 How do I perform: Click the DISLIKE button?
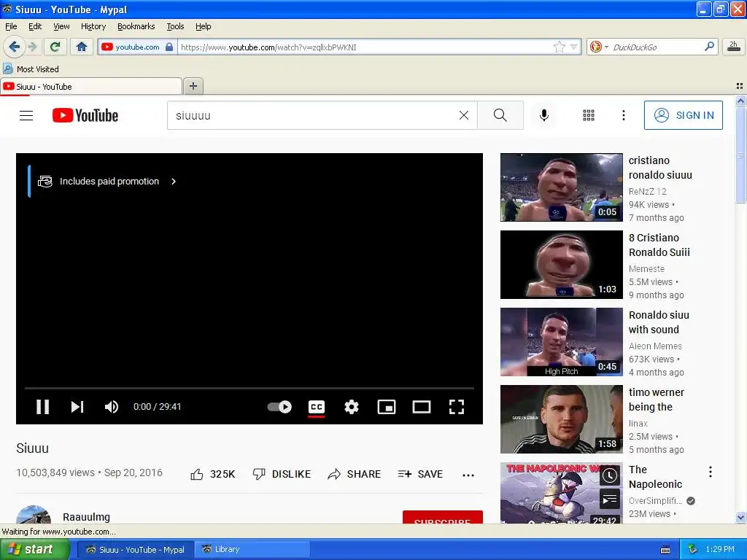coord(282,474)
